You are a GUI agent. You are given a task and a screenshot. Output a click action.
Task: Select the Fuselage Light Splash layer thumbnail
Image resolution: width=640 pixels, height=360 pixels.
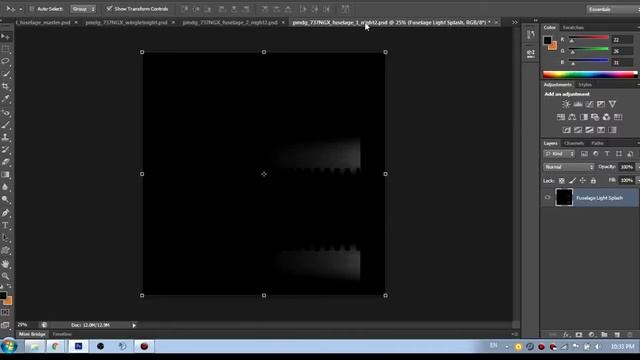click(x=564, y=198)
